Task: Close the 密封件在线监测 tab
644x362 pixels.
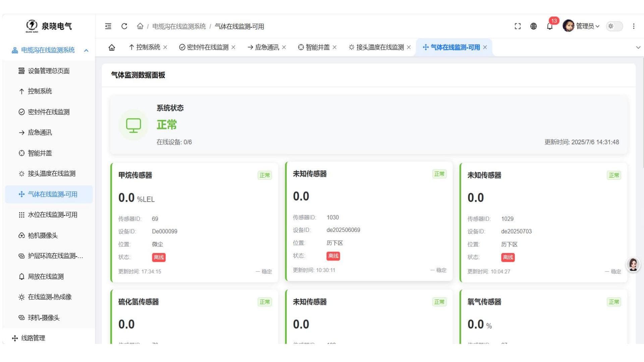Action: click(233, 47)
